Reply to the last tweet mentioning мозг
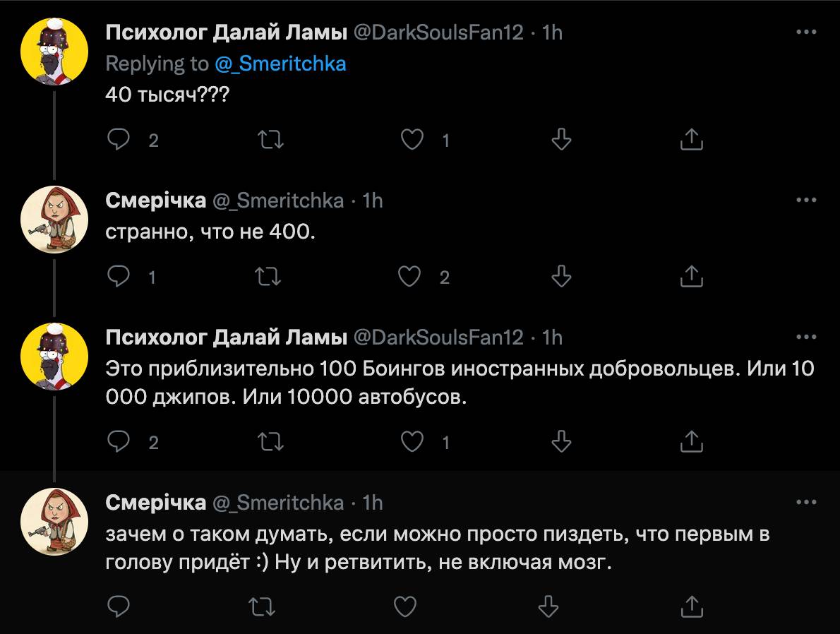The height and width of the screenshot is (634, 840). pos(117,606)
